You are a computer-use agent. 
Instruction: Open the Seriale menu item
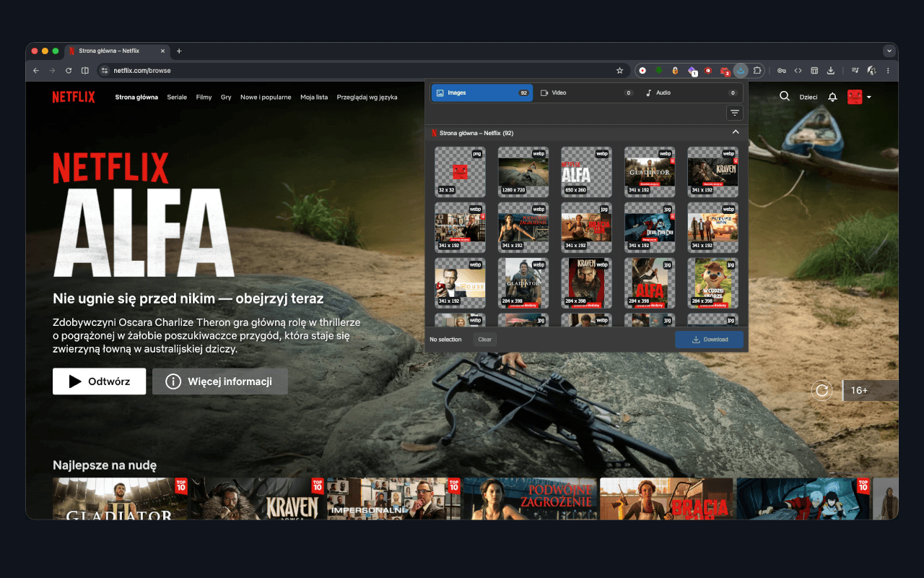(177, 97)
